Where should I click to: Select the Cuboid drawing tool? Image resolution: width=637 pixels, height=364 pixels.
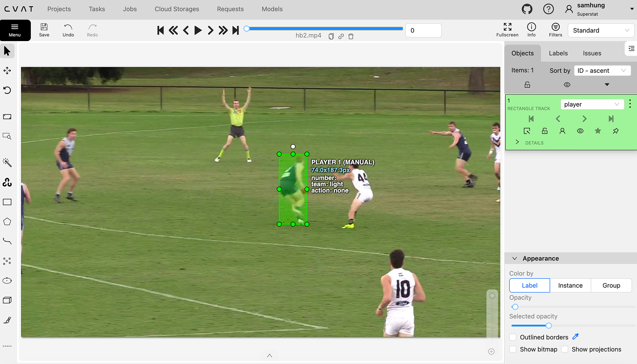point(7,300)
